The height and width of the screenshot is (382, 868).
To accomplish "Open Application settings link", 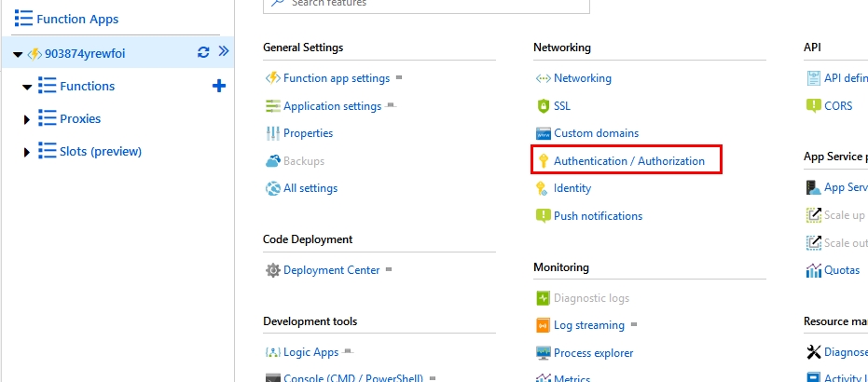I will coord(332,105).
